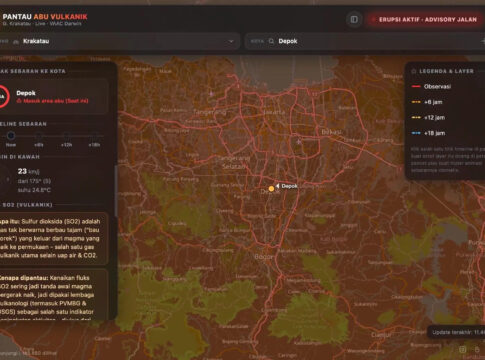The height and width of the screenshot is (360, 485).
Task: Click the Bekasi label on the map
Action: [331, 132]
